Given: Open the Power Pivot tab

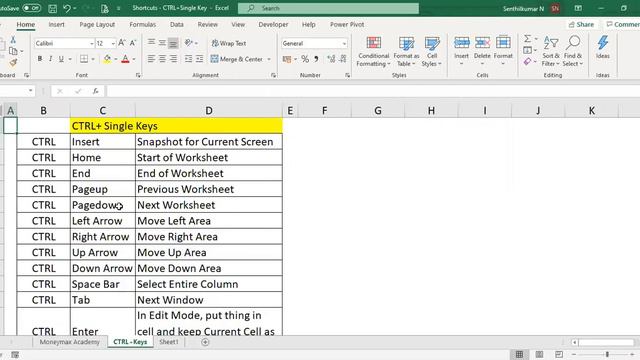Looking at the screenshot, I should [x=347, y=24].
